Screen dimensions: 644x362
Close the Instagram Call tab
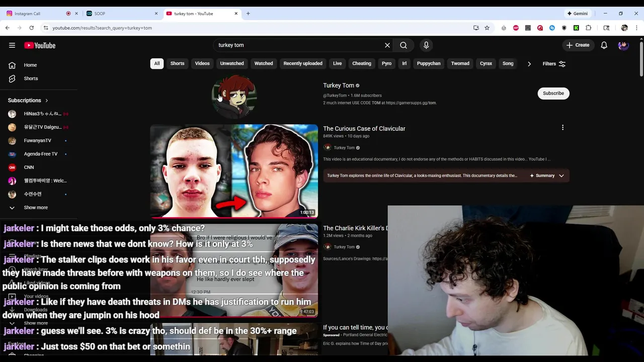pyautogui.click(x=77, y=14)
